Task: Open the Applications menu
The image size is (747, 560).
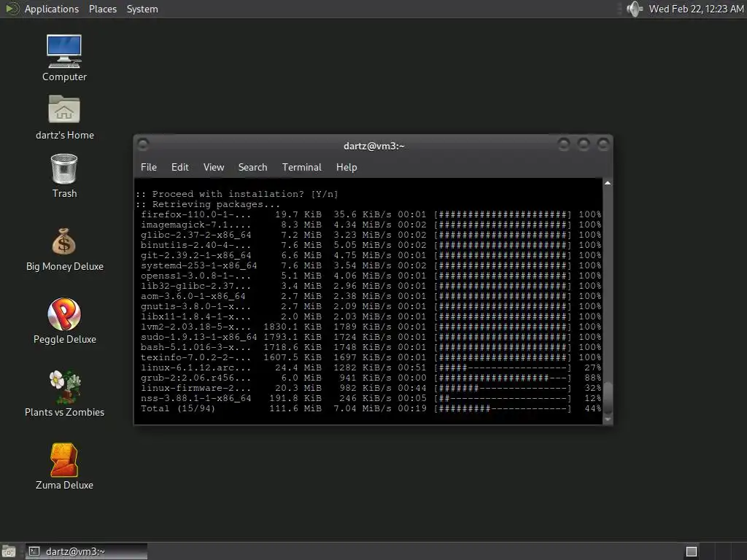Action: point(52,9)
